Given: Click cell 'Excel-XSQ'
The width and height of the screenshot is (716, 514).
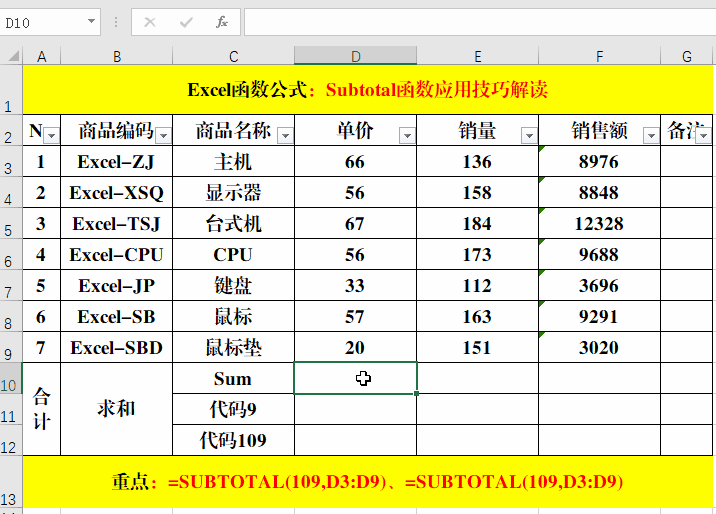Looking at the screenshot, I should pos(116,193).
